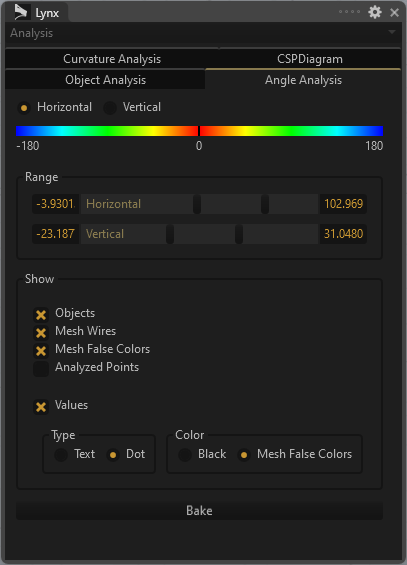The width and height of the screenshot is (407, 565).
Task: Switch to the Curvature Analysis tab
Action: [112, 59]
